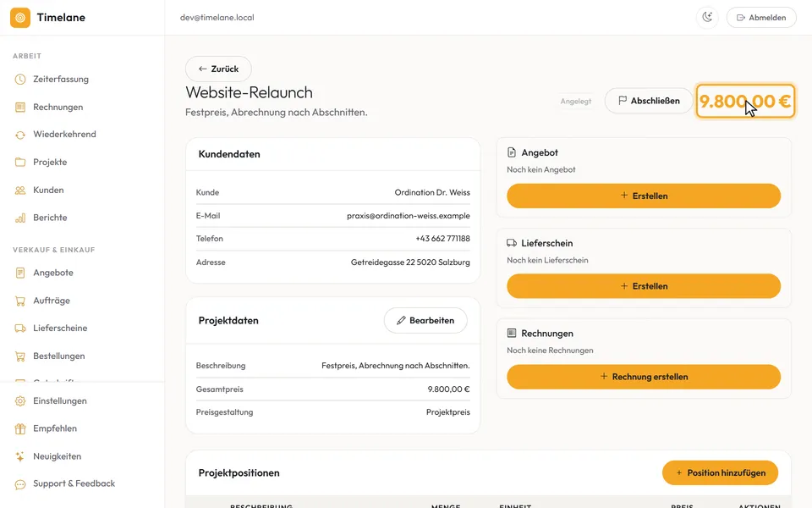The image size is (812, 508).
Task: Click the 9.800,00 € total price badge
Action: (x=745, y=101)
